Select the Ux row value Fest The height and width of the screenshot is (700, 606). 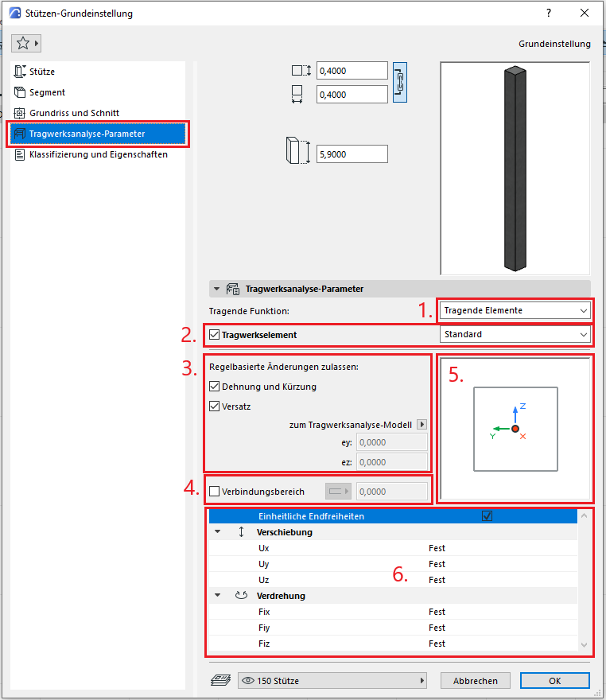[437, 548]
